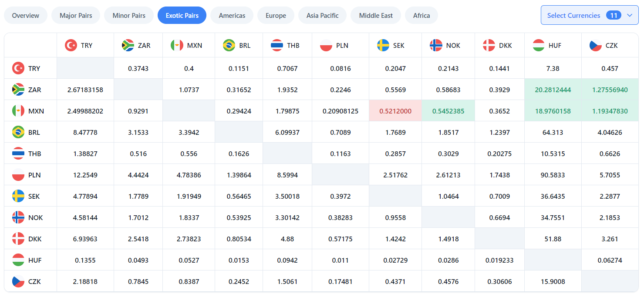Select the Europe region filter

tap(276, 15)
